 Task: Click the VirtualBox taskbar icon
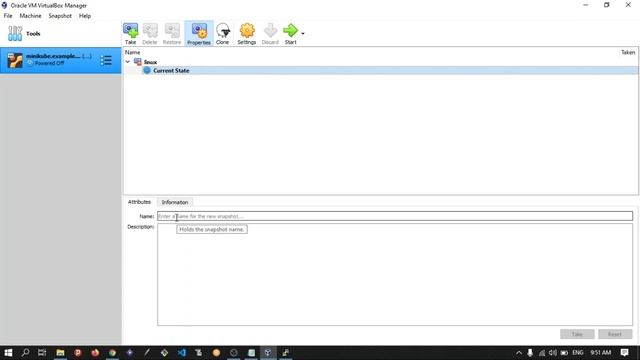pos(268,353)
